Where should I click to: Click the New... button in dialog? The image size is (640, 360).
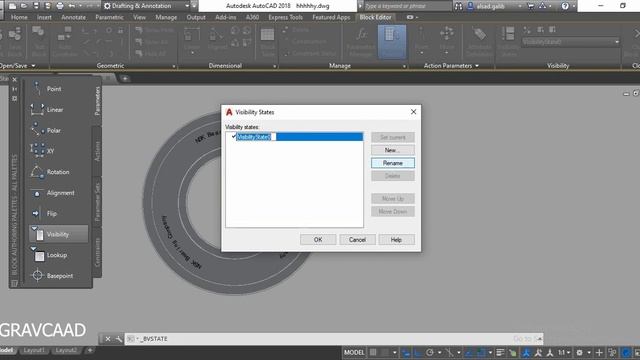(x=393, y=150)
